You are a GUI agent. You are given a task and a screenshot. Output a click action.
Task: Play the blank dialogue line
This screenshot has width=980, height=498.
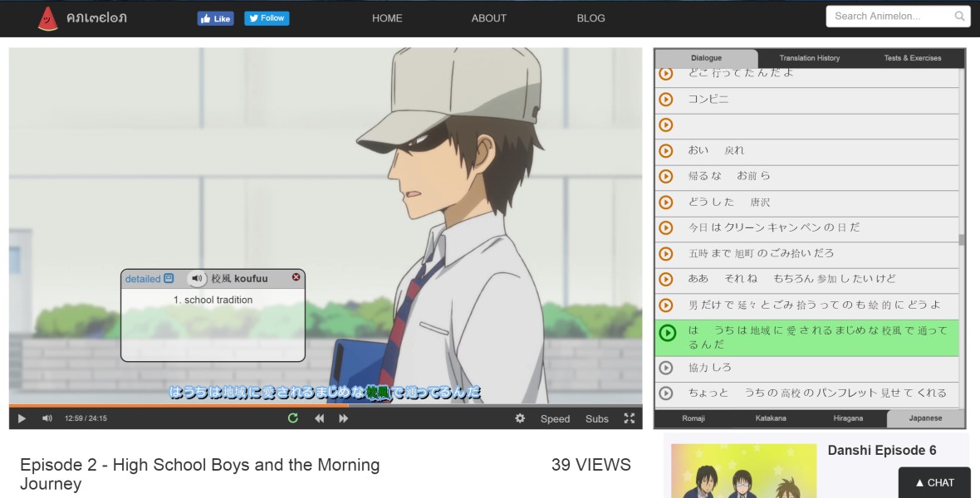(x=666, y=125)
